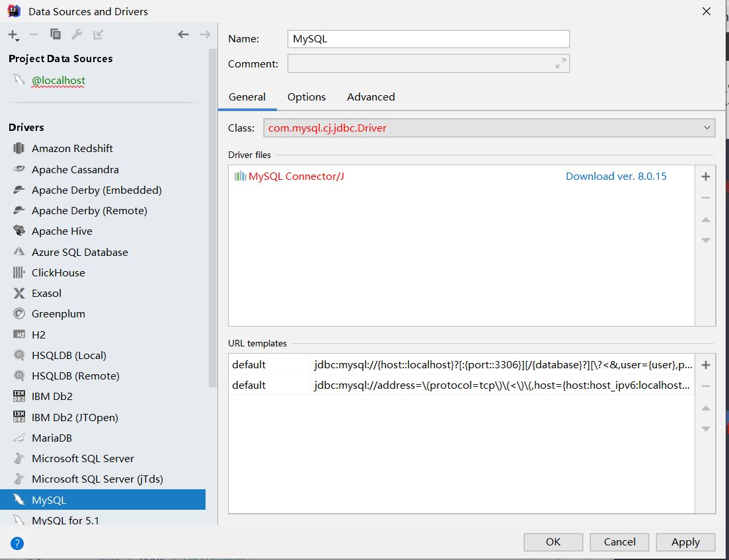
Task: Expand the Comment field editor
Action: click(560, 63)
